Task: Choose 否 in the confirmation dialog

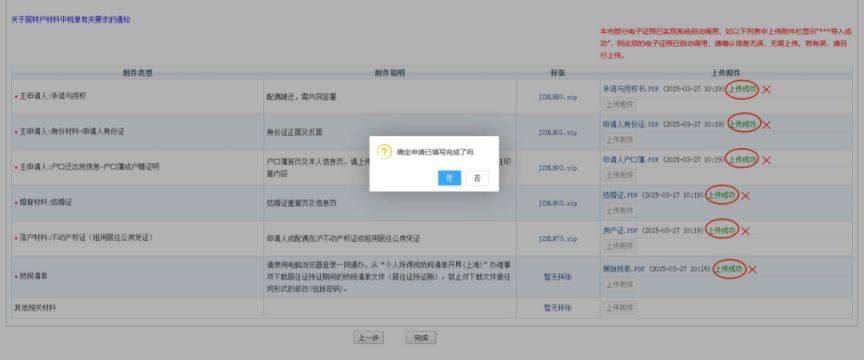Action: pyautogui.click(x=477, y=178)
